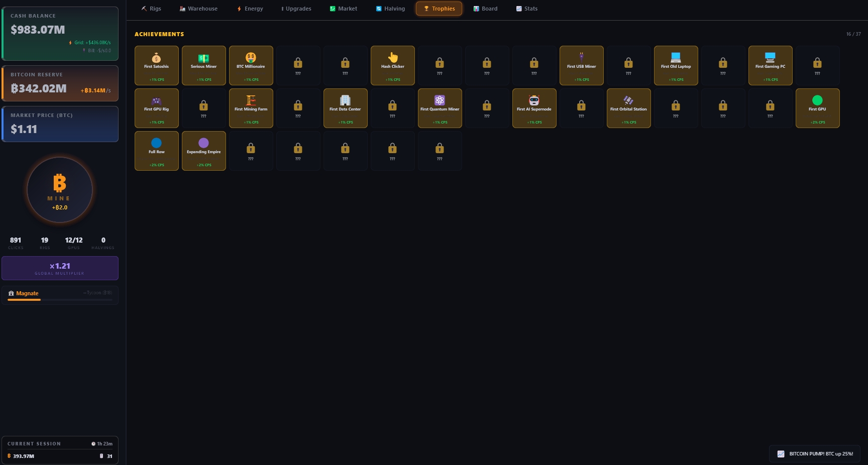Click the Cash Balance panel
868x465 pixels.
pyautogui.click(x=60, y=33)
